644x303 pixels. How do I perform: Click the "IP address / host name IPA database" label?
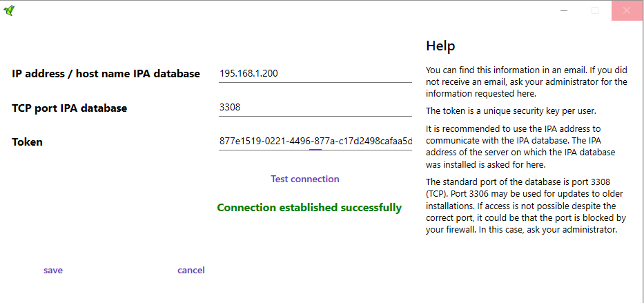click(x=106, y=74)
